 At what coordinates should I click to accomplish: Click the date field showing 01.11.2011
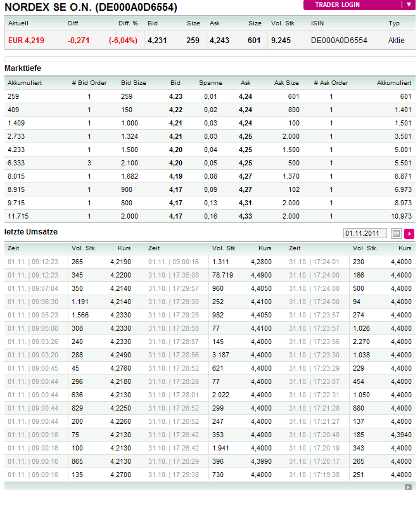[x=364, y=233]
